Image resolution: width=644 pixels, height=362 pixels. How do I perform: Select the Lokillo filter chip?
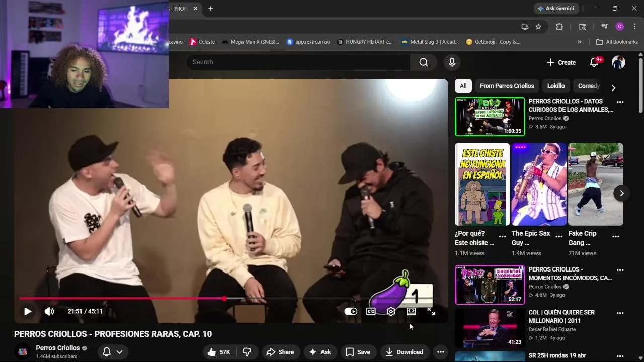[556, 86]
